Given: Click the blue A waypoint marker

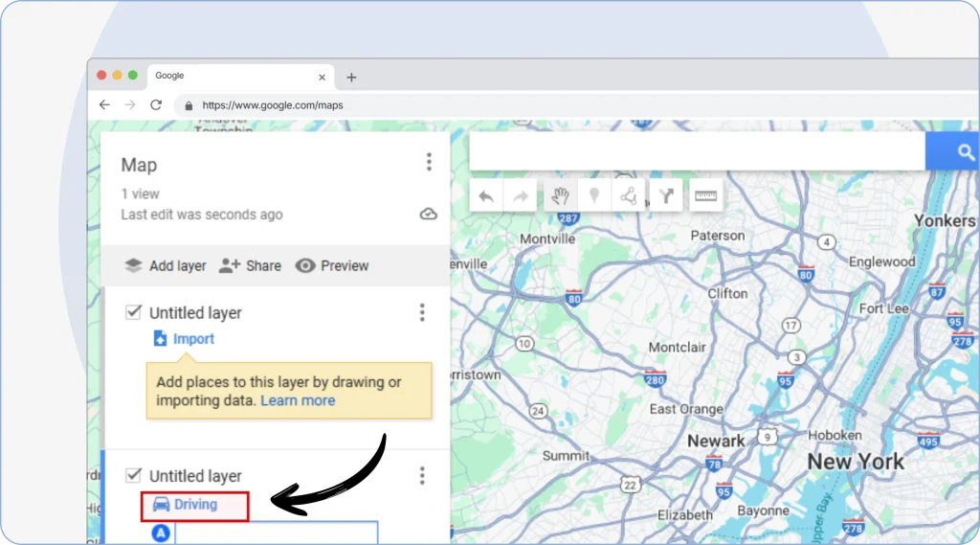Looking at the screenshot, I should coord(161,534).
